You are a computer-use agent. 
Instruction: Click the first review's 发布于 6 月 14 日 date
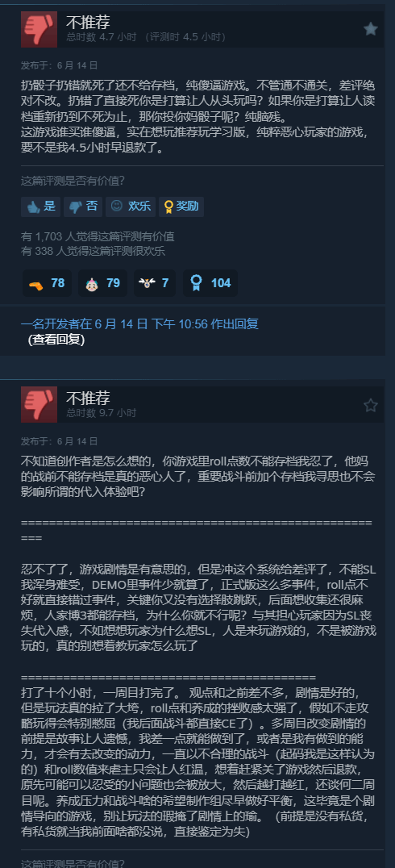pos(59,65)
